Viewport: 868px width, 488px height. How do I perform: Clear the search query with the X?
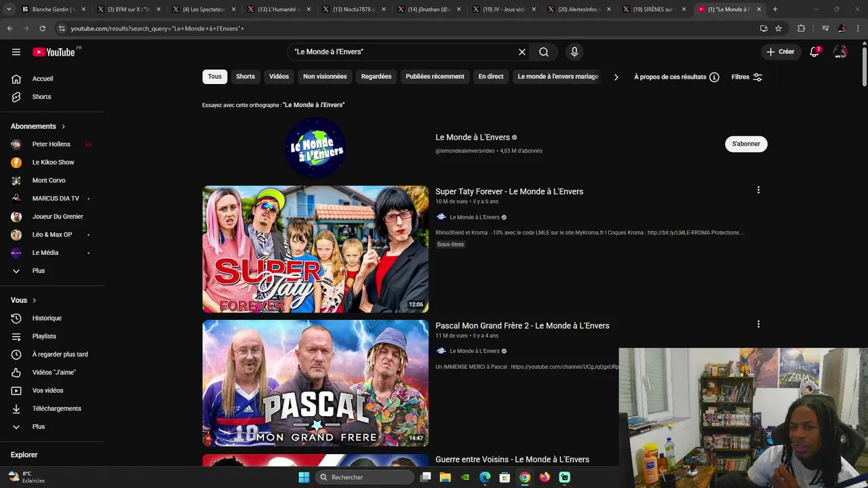[522, 52]
